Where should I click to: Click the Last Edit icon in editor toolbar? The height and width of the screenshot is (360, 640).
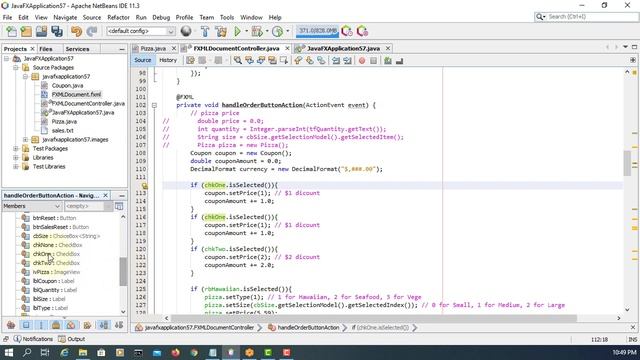click(x=190, y=60)
